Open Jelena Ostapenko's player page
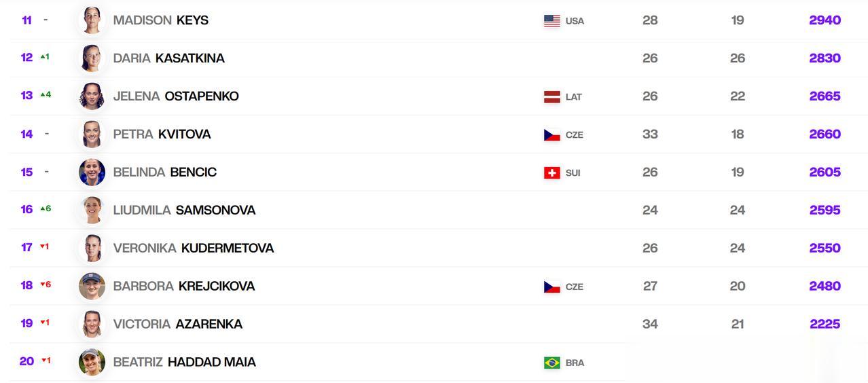Image resolution: width=868 pixels, height=383 pixels. click(x=176, y=96)
